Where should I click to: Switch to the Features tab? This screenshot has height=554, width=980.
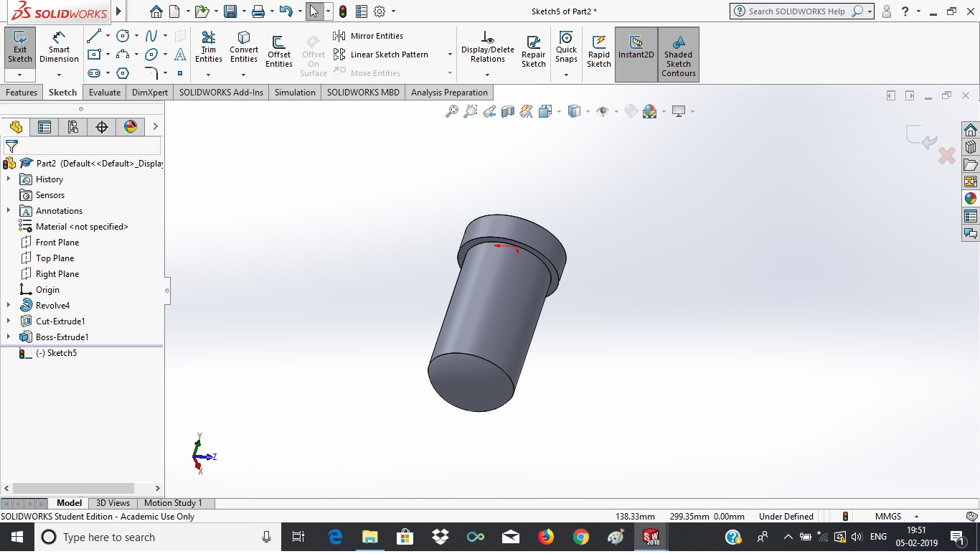click(22, 93)
